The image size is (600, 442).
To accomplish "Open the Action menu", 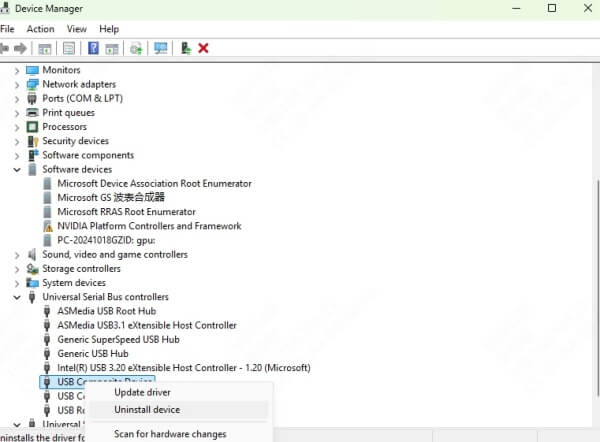I will 41,29.
